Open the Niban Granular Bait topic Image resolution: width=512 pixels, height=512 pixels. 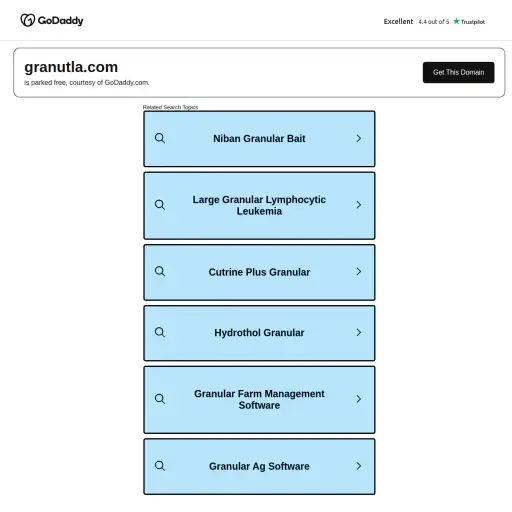[259, 139]
